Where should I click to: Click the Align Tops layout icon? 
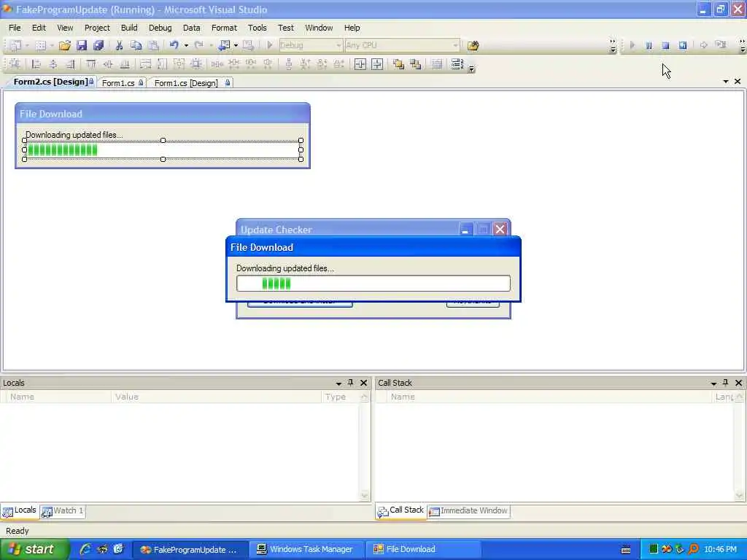(90, 64)
